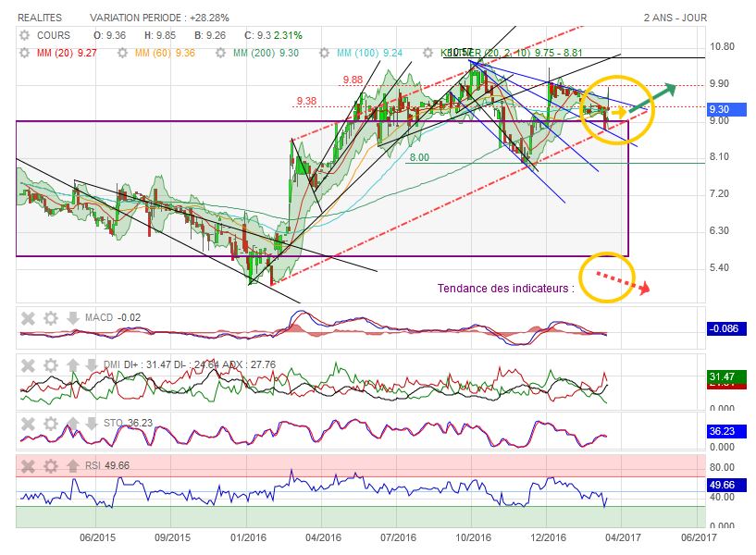Viewport: 756px width, 555px height.
Task: Open settings gear for MM (100)
Action: pos(324,53)
